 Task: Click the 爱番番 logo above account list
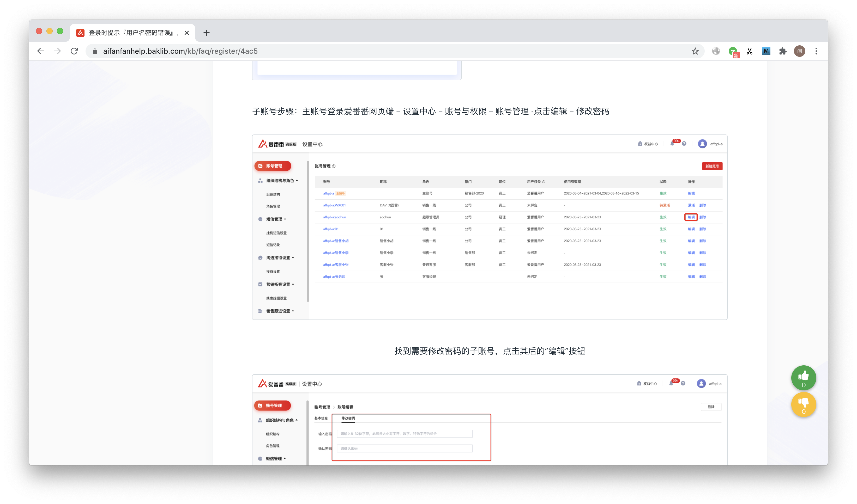[271, 144]
